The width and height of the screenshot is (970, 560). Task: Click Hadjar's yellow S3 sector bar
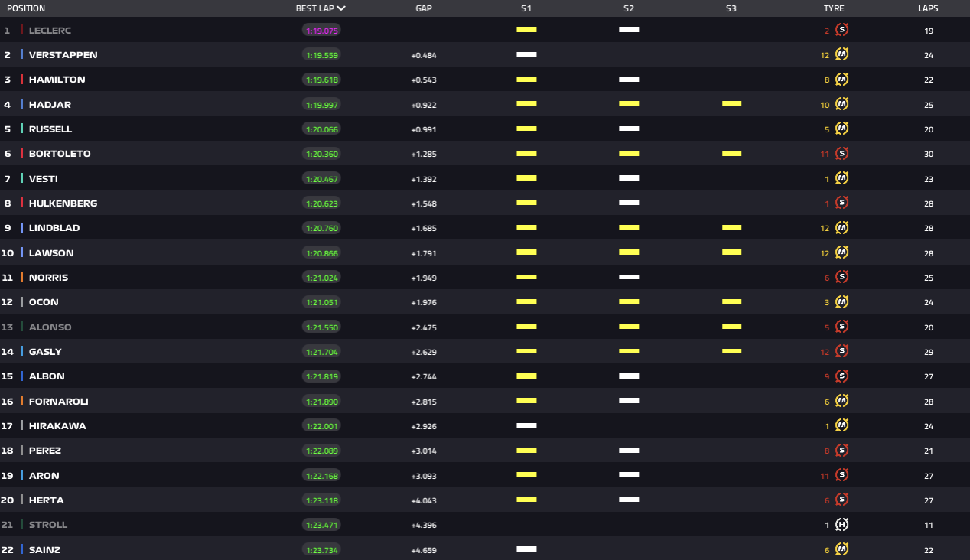(x=731, y=104)
